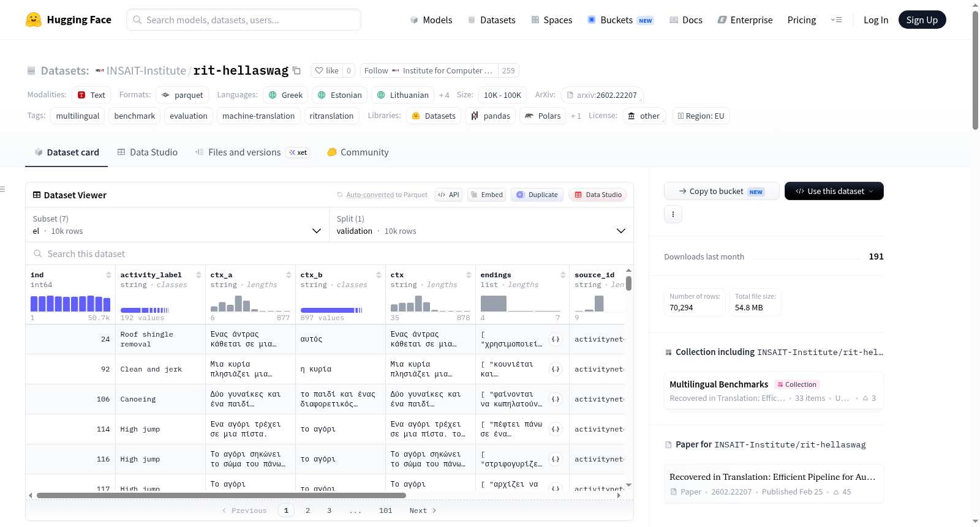This screenshot has width=980, height=527.
Task: Click the expand icon in the row 116 endings cell
Action: (x=556, y=459)
